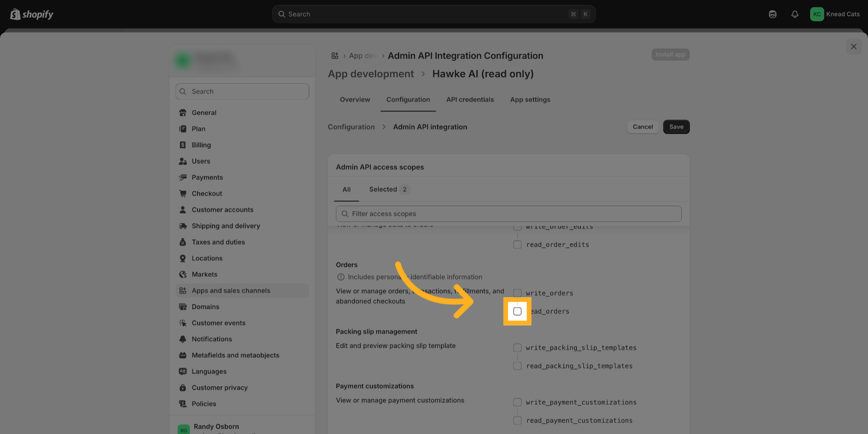Click the Cancel button
This screenshot has height=434, width=868.
click(x=642, y=127)
